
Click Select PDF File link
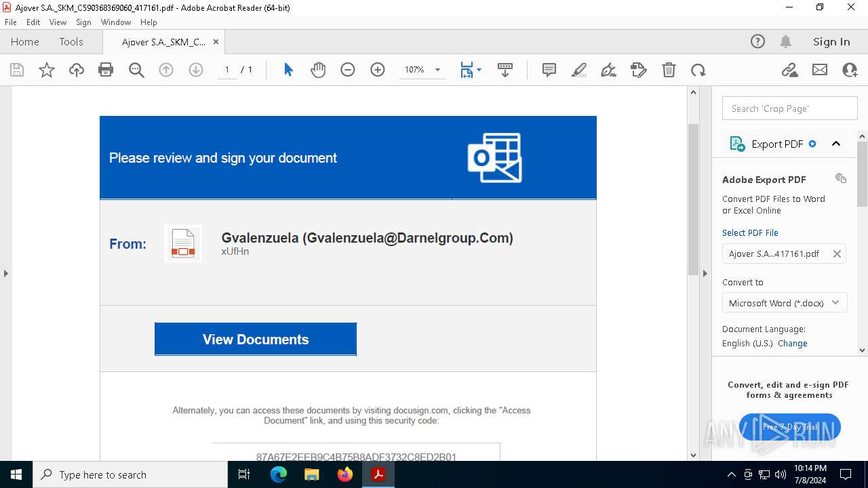point(750,232)
